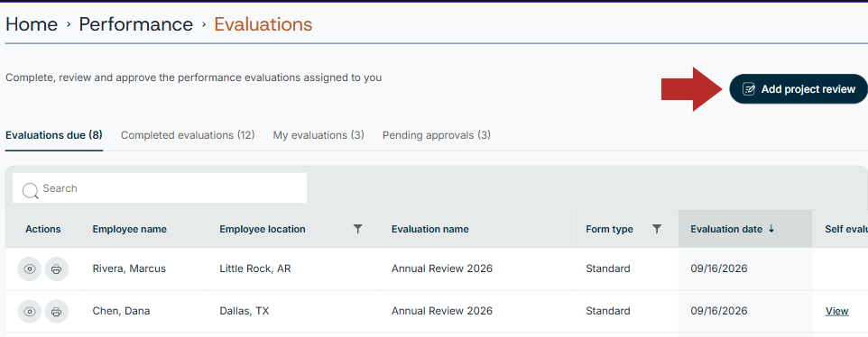Click into the Search field

160,188
